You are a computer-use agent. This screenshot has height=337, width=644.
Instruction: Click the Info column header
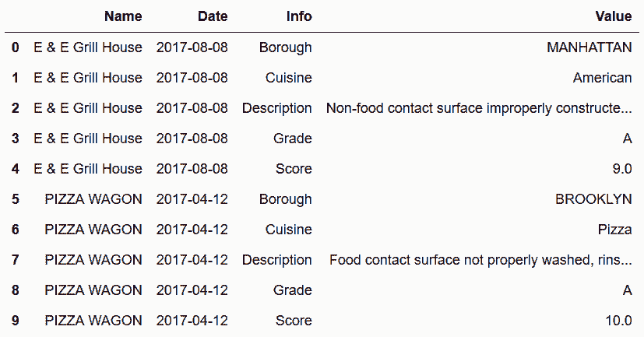pyautogui.click(x=299, y=16)
